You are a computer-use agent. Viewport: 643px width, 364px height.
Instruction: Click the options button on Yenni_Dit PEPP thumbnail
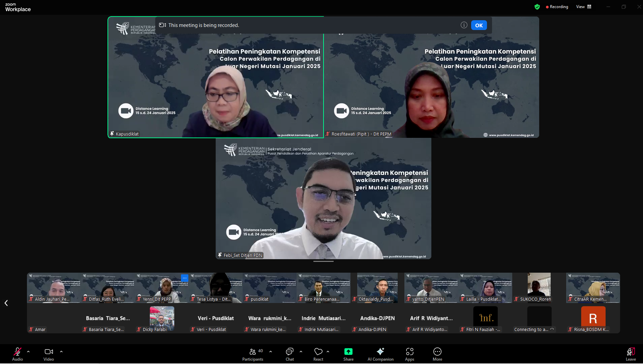185,278
